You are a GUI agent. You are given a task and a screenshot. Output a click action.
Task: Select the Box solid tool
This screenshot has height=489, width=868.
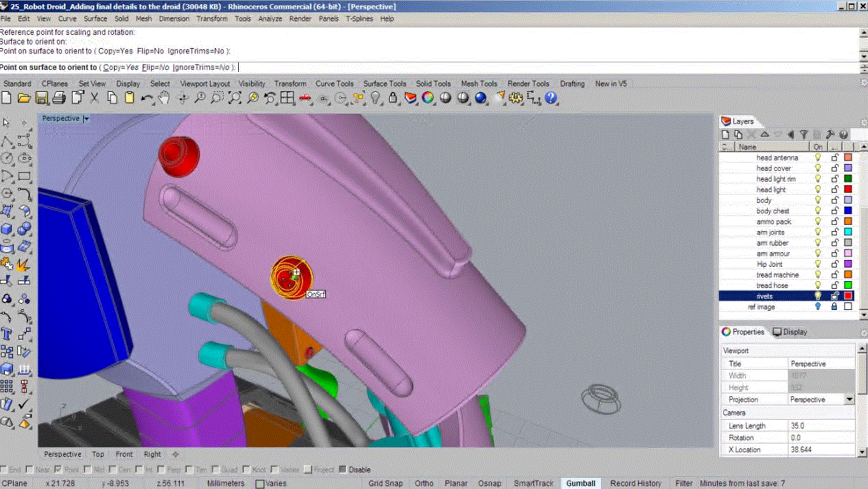pos(7,228)
